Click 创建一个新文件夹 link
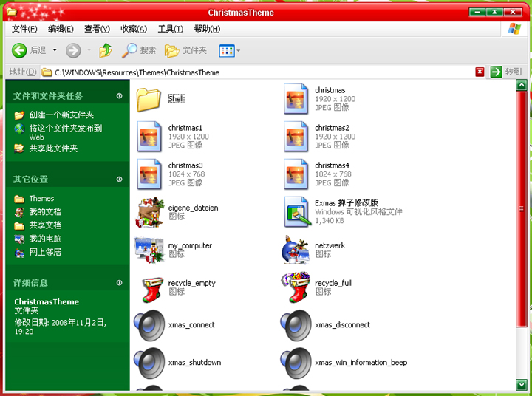The image size is (532, 396). tap(61, 115)
